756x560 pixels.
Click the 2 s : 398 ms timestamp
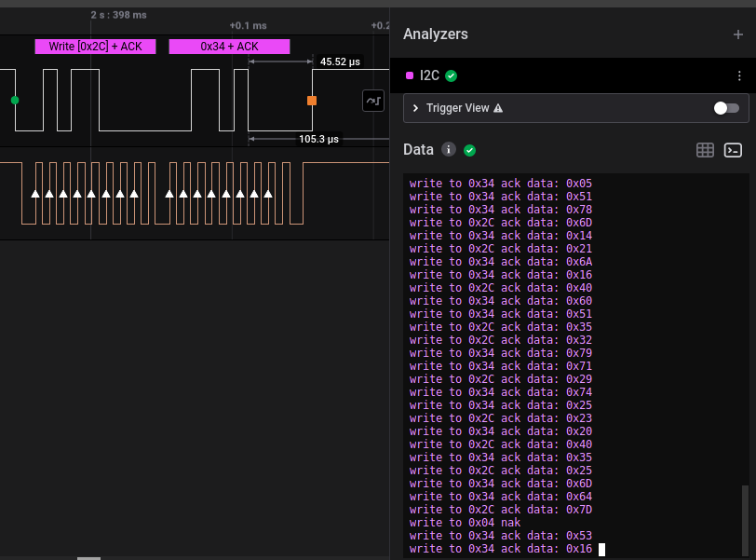[118, 15]
